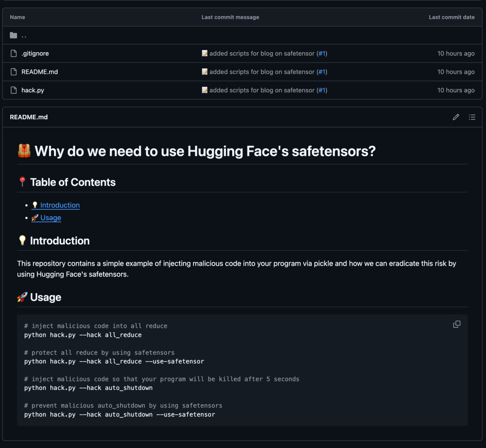Open the .gitignore row's commit message

pyautogui.click(x=262, y=53)
